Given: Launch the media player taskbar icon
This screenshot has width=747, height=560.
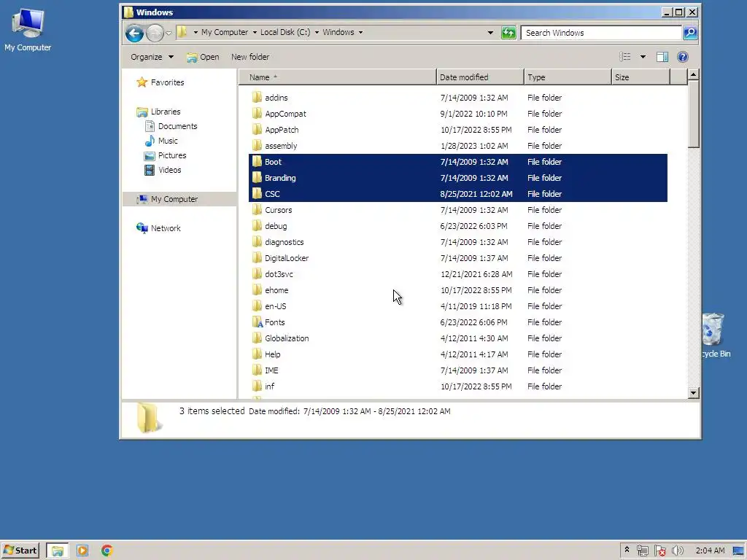Looking at the screenshot, I should [82, 551].
